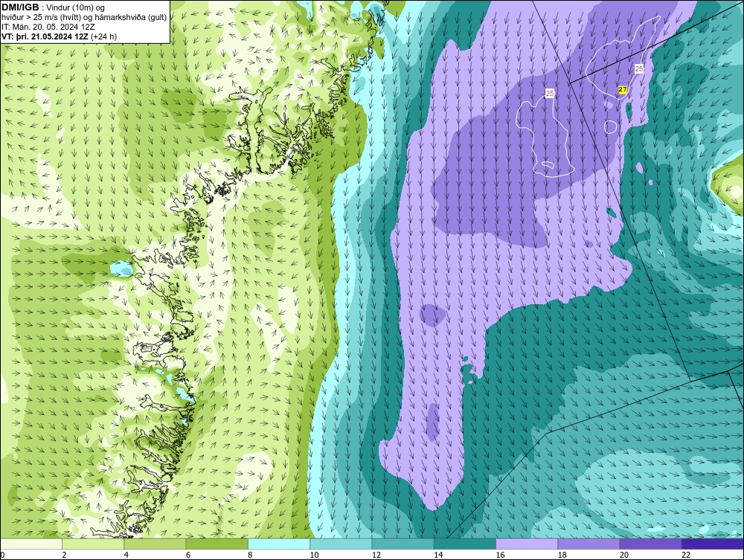744x560 pixels.
Task: Click the legend scale value "4"
Action: pyautogui.click(x=126, y=555)
